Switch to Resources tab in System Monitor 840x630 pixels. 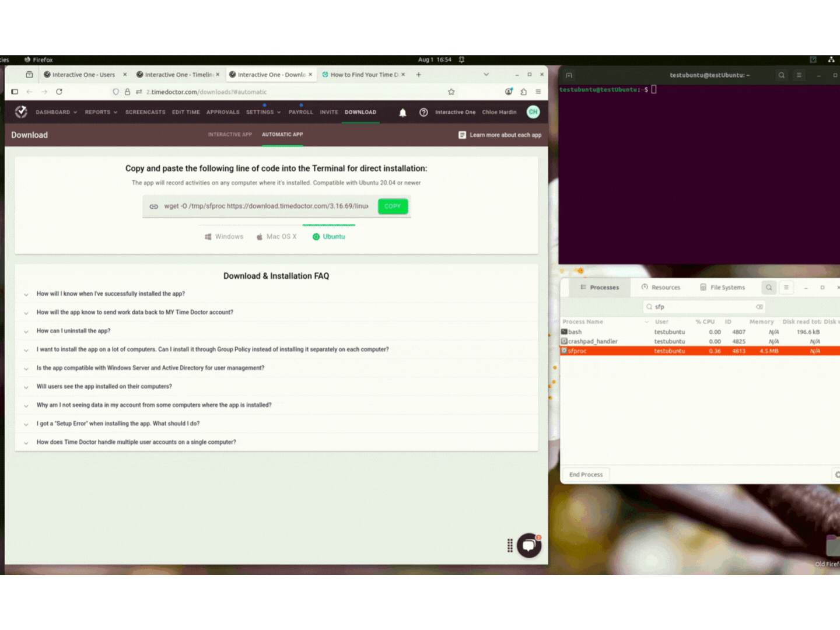[661, 288]
